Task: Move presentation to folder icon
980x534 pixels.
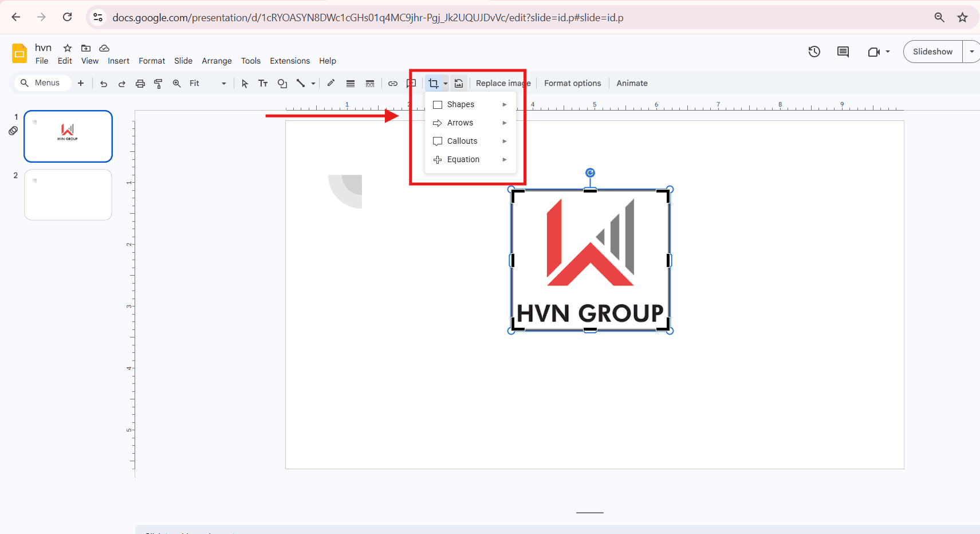Action: point(86,48)
